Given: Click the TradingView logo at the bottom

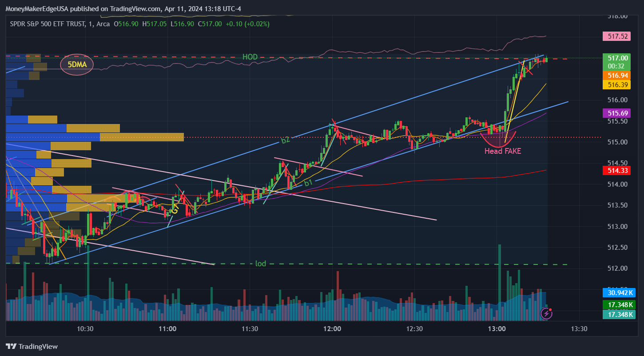Looking at the screenshot, I should (x=32, y=346).
